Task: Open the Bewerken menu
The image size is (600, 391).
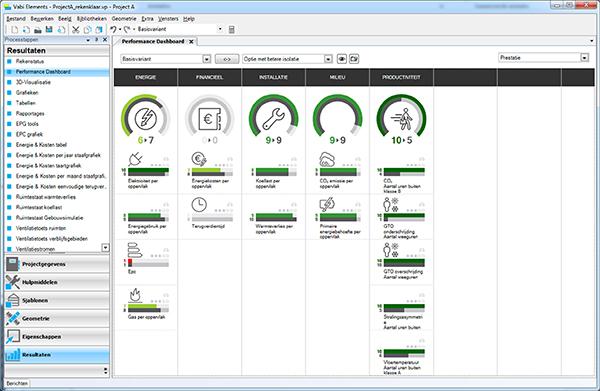Action: click(x=42, y=18)
